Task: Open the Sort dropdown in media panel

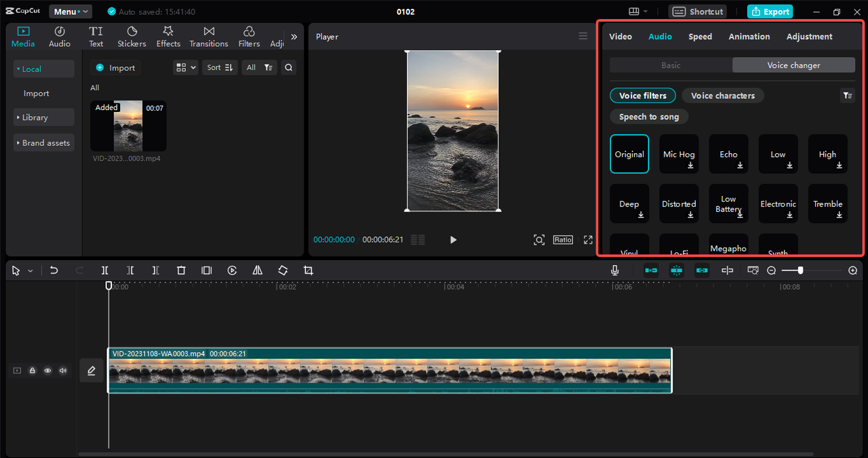Action: pyautogui.click(x=220, y=67)
